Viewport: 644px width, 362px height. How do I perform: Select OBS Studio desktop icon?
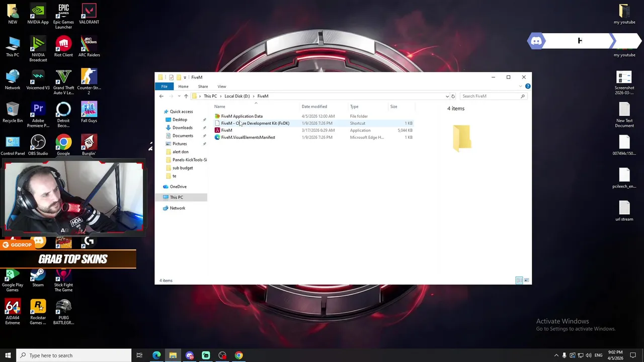38,146
